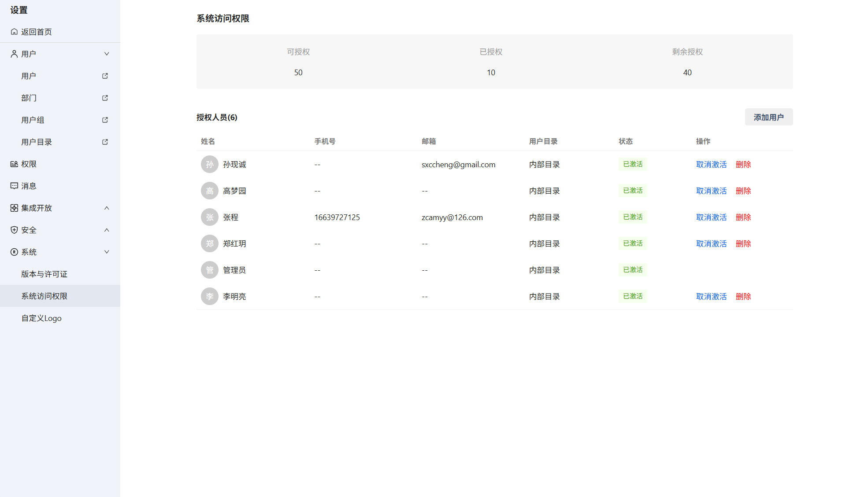The width and height of the screenshot is (868, 497).
Task: Click 删除 for 李明亮
Action: click(x=743, y=296)
